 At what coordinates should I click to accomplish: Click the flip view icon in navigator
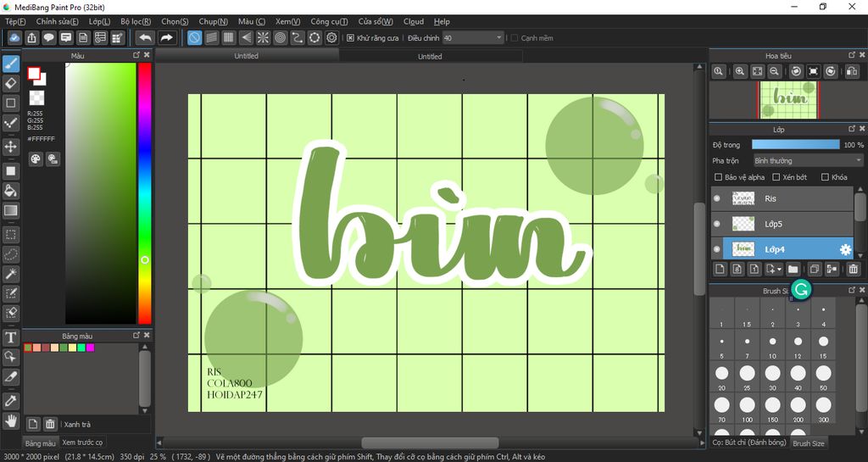[852, 71]
